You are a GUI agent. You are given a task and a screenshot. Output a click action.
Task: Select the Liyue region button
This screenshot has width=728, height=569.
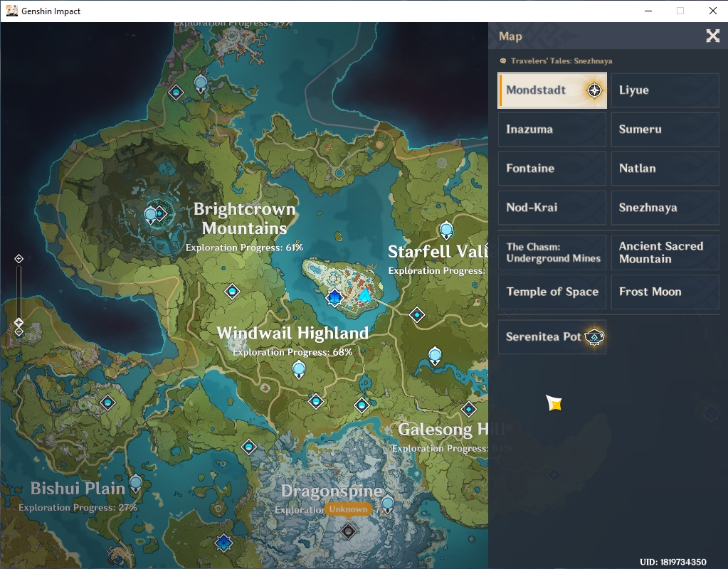(665, 90)
